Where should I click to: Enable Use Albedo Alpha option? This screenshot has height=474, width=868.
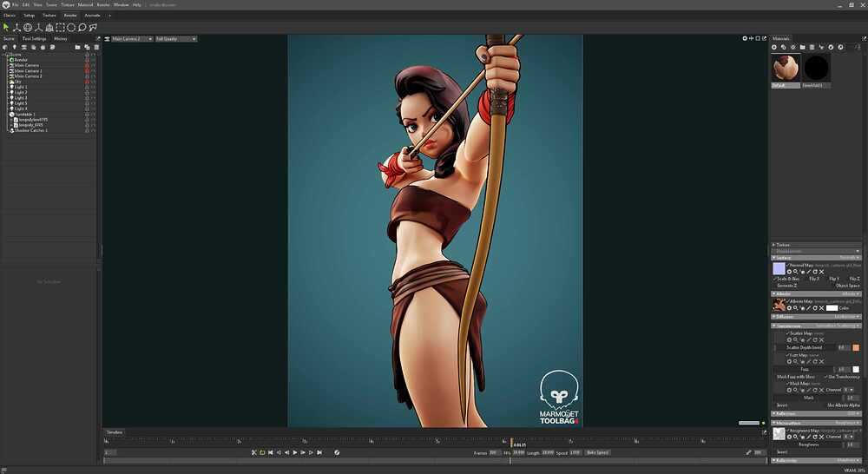[x=844, y=405]
